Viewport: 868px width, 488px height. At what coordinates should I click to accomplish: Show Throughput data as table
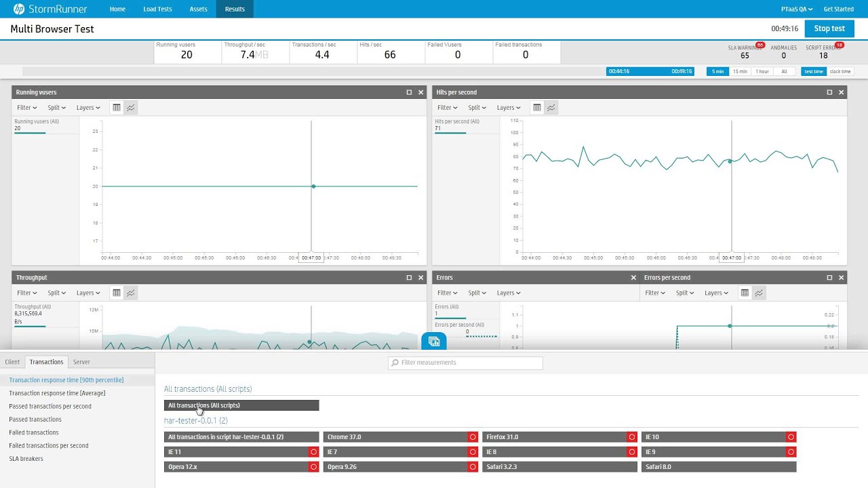[x=117, y=293]
